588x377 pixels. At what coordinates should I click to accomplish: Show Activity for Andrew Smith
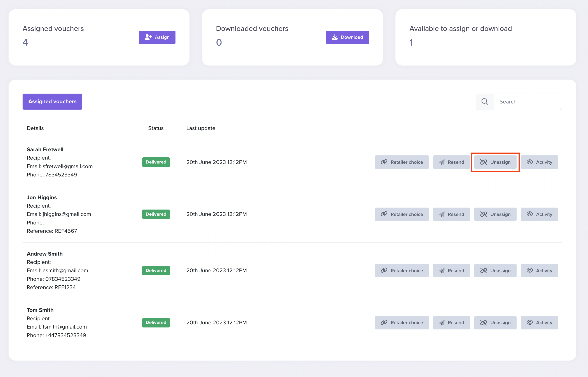tap(539, 270)
